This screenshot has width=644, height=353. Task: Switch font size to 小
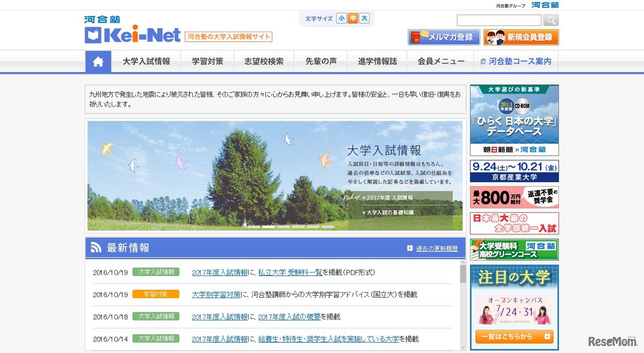pos(341,18)
